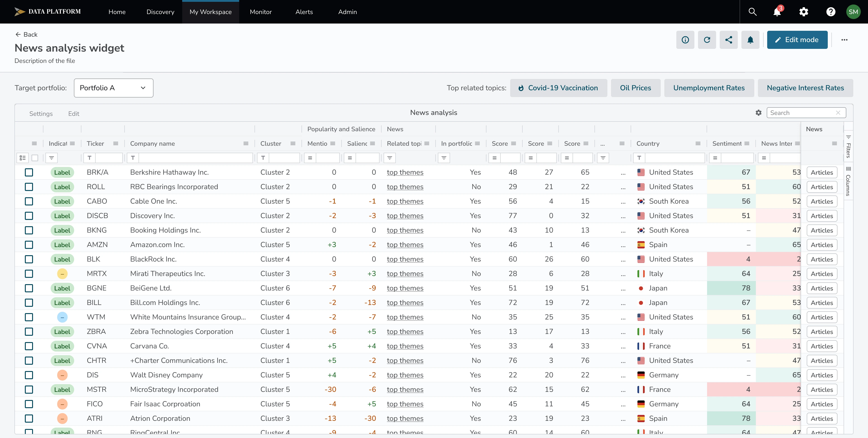Toggle the select-all checkbox in filter row

pyautogui.click(x=35, y=157)
